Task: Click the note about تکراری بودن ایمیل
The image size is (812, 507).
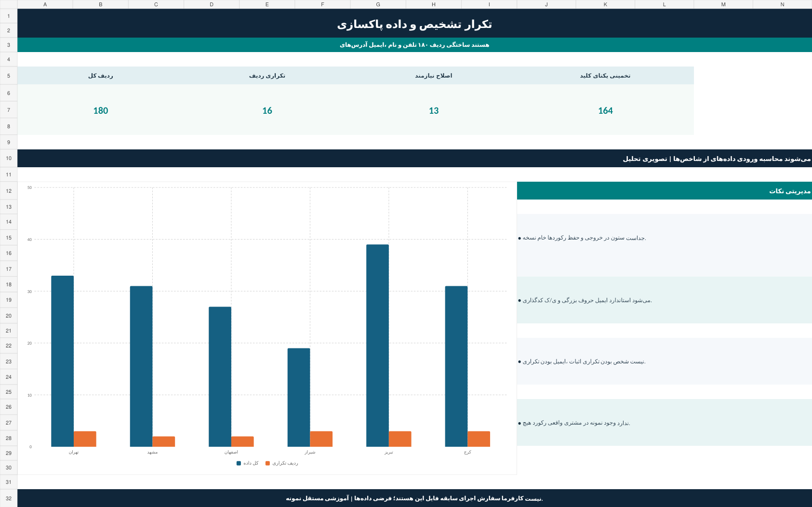Action: pos(665,361)
